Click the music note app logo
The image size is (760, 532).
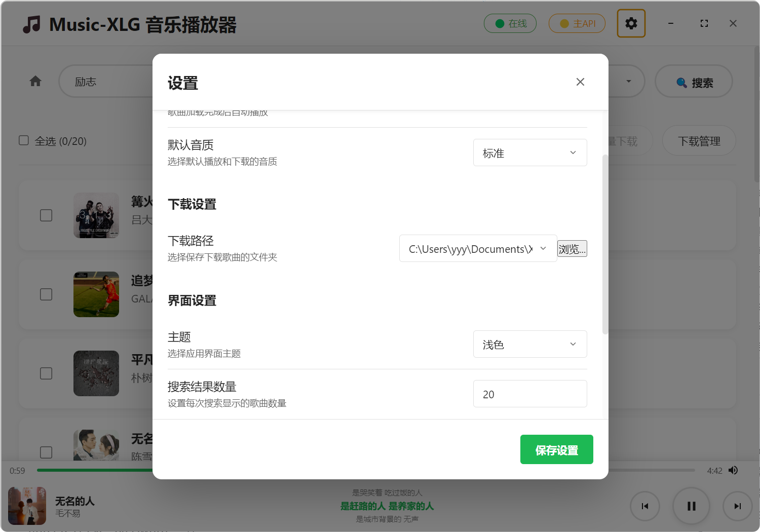pos(31,24)
